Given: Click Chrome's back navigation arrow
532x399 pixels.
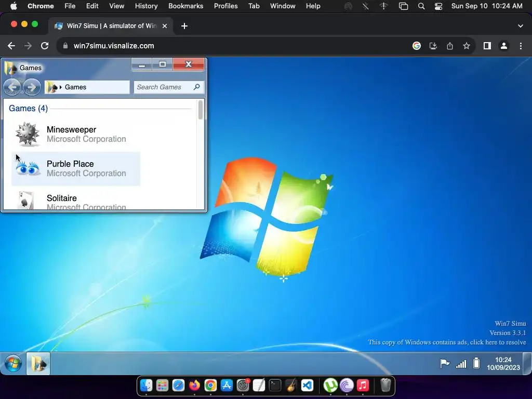Looking at the screenshot, I should click(11, 46).
